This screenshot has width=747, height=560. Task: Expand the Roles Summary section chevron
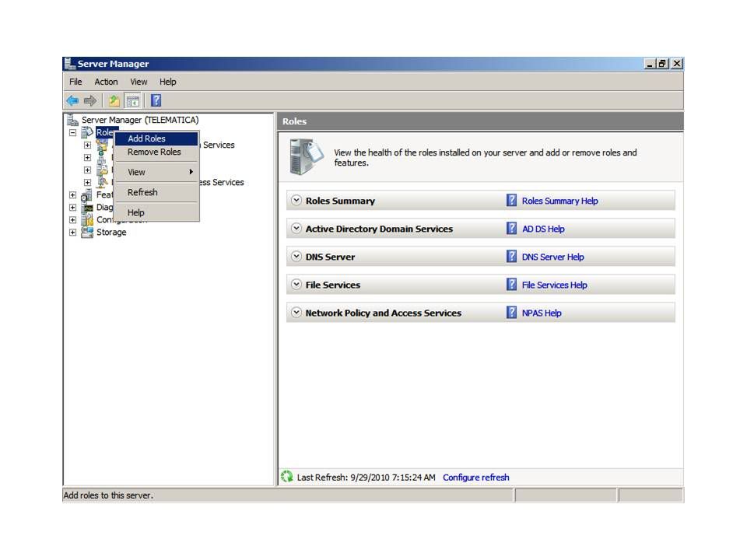[296, 201]
